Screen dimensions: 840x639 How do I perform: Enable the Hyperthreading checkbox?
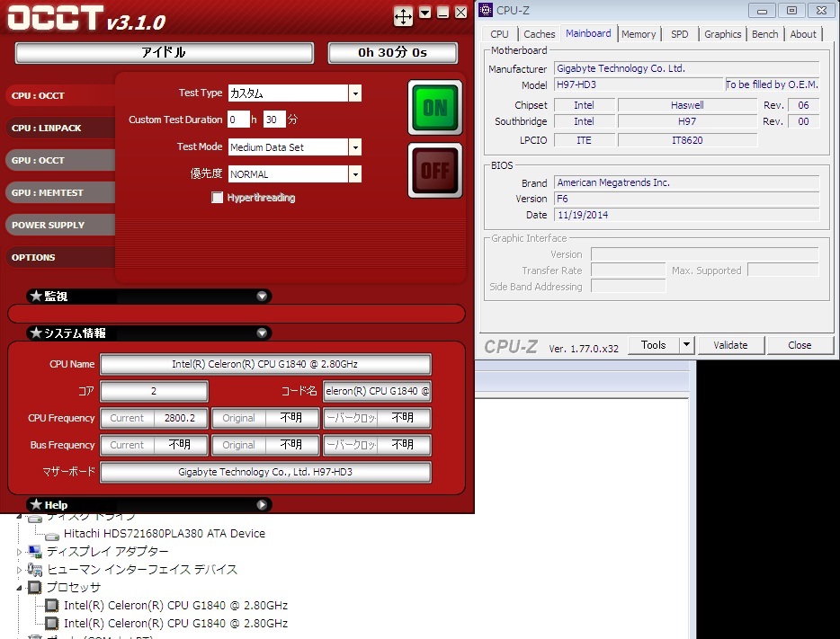point(217,198)
